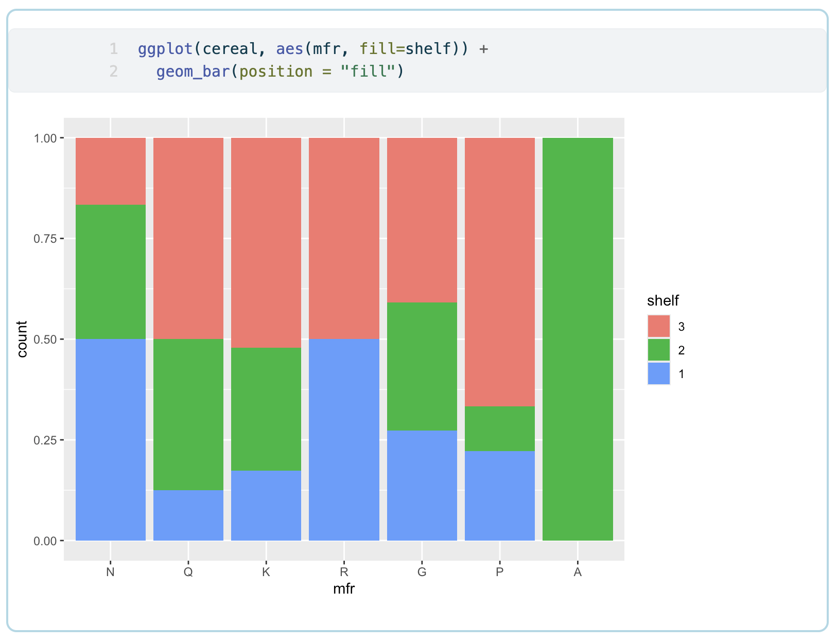Image resolution: width=837 pixels, height=644 pixels.
Task: Click the shelf legend title
Action: point(662,300)
